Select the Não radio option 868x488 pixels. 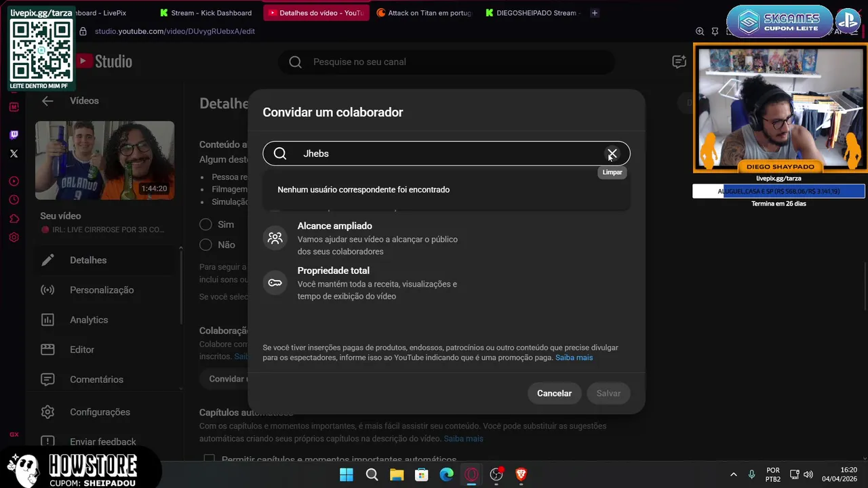pos(205,245)
